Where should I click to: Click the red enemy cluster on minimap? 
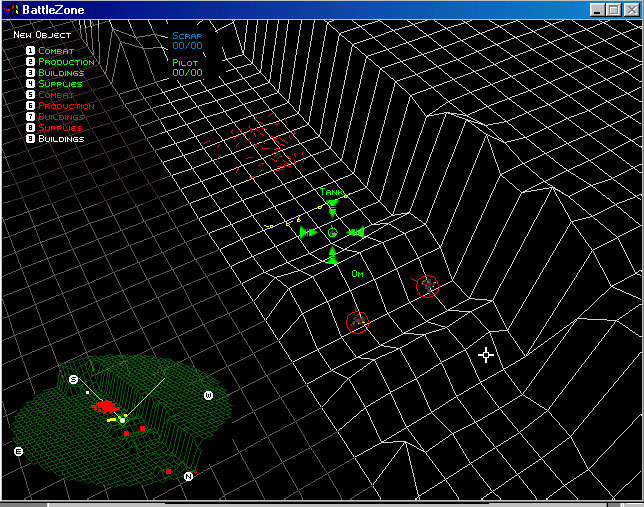point(106,407)
